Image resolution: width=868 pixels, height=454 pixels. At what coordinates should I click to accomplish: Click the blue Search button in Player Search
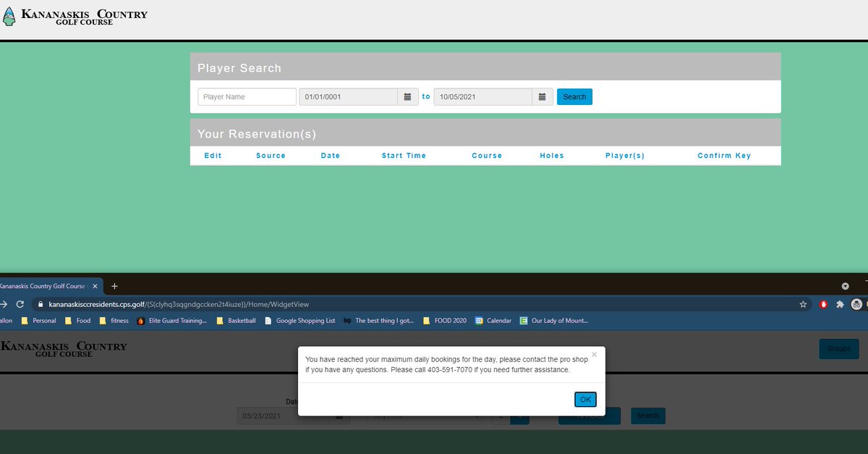(574, 97)
